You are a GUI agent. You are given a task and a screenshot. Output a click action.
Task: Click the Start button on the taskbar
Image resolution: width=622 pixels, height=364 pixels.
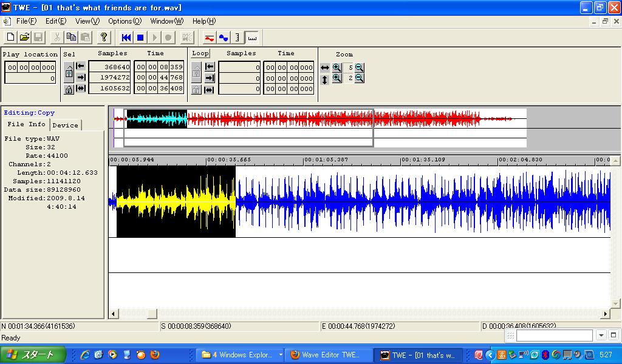pyautogui.click(x=30, y=355)
